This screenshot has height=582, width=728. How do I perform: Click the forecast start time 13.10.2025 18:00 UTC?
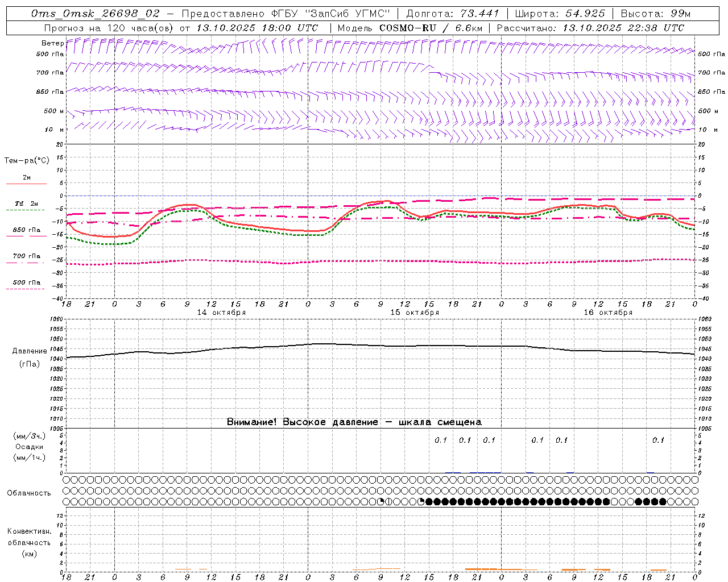tap(257, 28)
